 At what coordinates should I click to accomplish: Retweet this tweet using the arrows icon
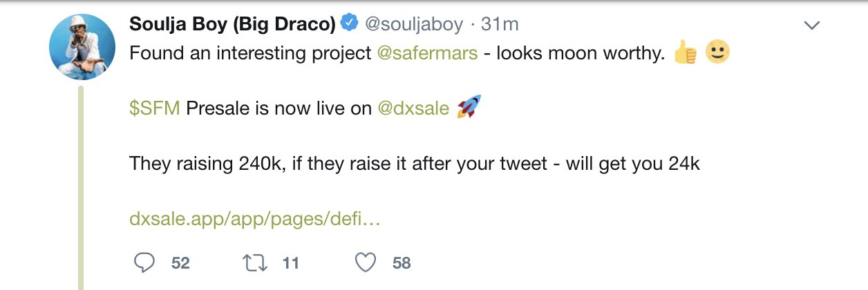255,262
